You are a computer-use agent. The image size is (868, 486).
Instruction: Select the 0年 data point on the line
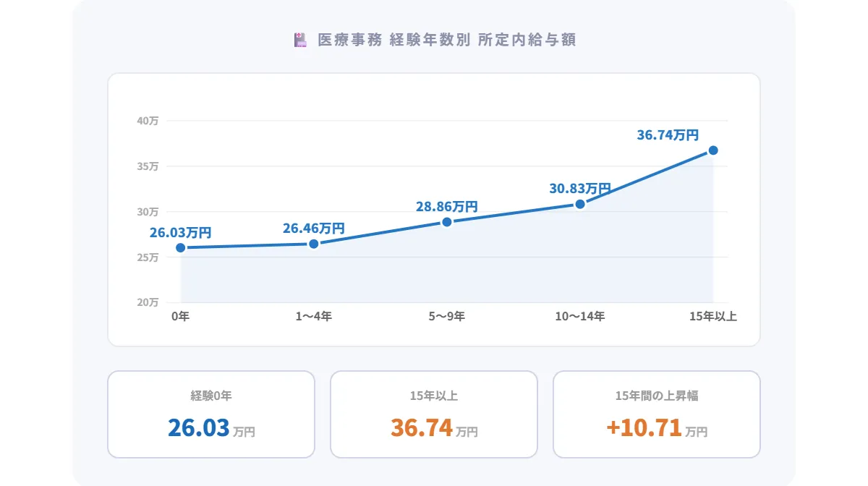click(x=181, y=248)
